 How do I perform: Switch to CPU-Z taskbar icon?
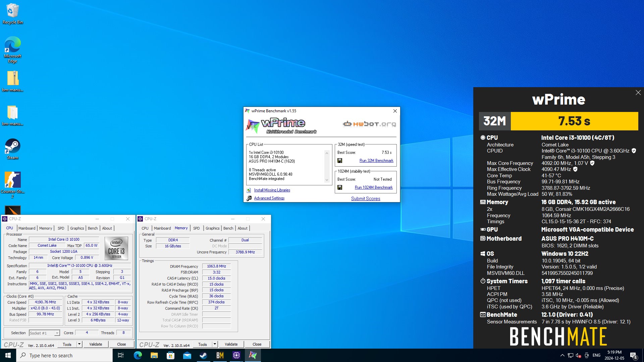236,355
